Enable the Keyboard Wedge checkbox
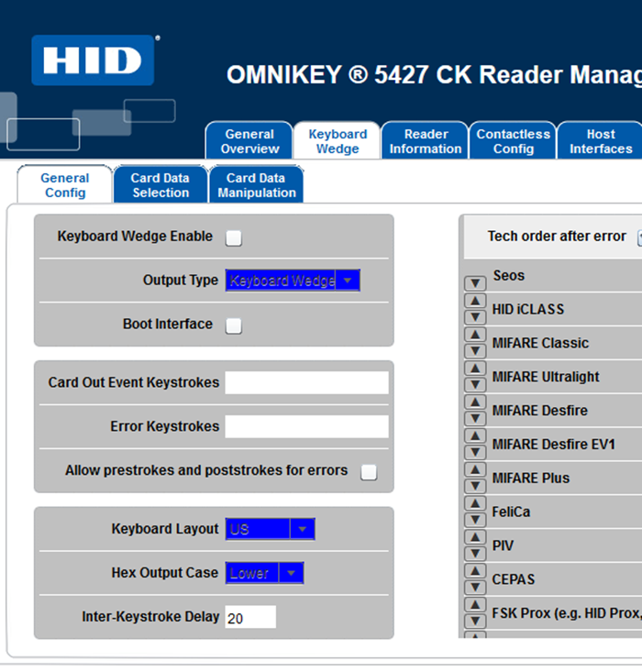Screen dimensions: 642x672 pyautogui.click(x=234, y=237)
